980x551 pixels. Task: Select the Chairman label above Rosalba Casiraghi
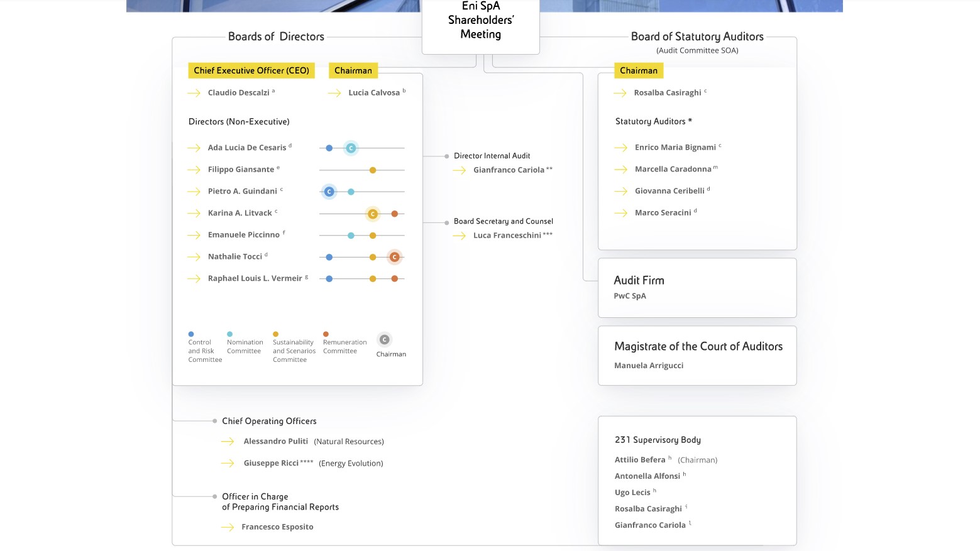pos(639,70)
